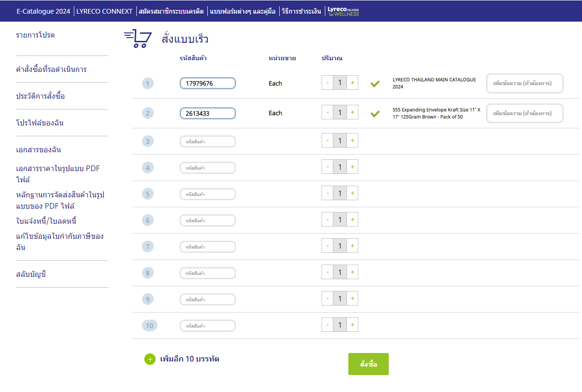Viewport: 582px width, 392px height.
Task: Open แบบฟอร์มต่างๆ และคู่มือ menu item
Action: (243, 11)
